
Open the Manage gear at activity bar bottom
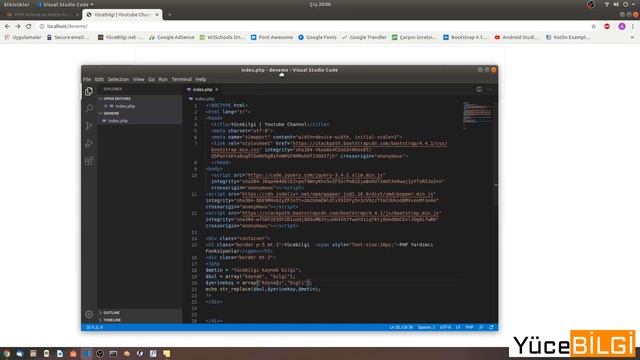point(89,314)
